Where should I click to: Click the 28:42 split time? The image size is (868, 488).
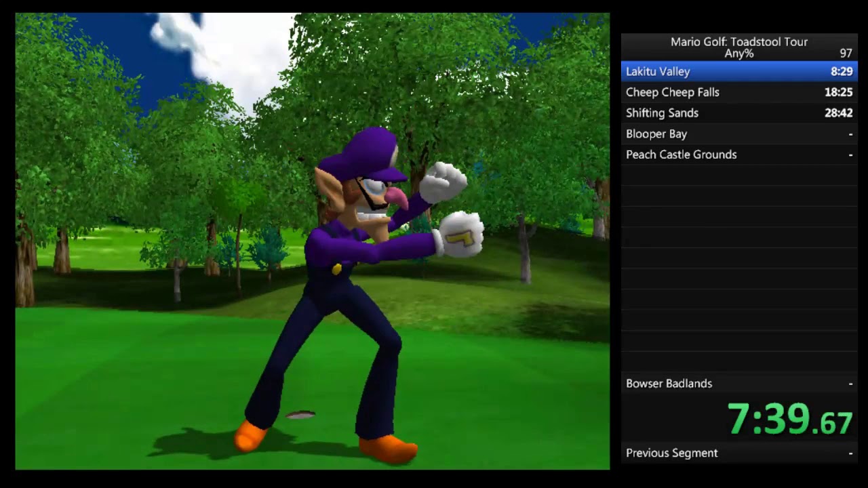[x=839, y=113]
